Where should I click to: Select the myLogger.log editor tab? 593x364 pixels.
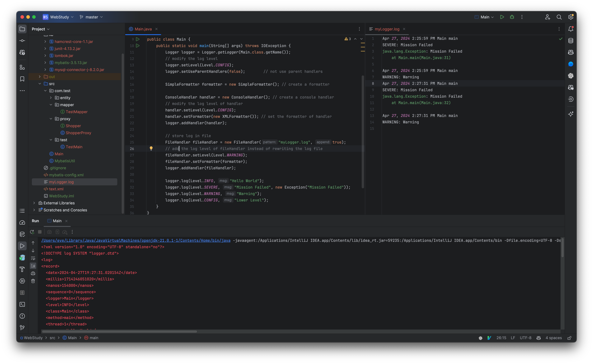pyautogui.click(x=387, y=29)
